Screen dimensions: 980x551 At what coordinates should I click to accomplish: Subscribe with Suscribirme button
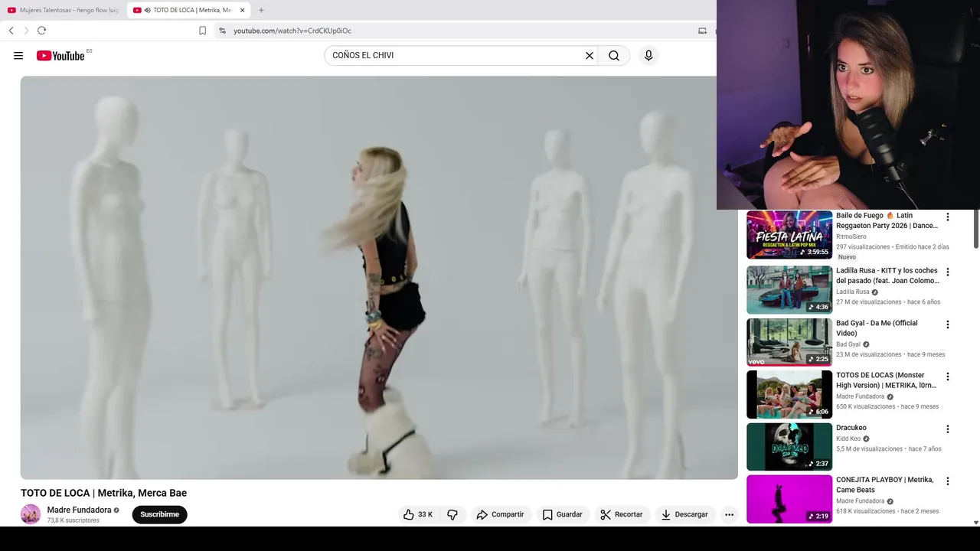[x=159, y=514]
